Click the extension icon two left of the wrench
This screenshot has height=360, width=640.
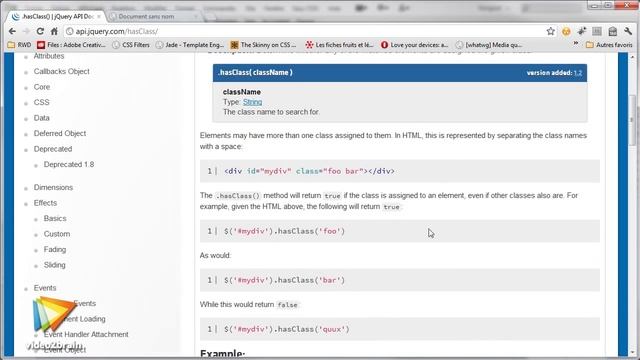[597, 31]
